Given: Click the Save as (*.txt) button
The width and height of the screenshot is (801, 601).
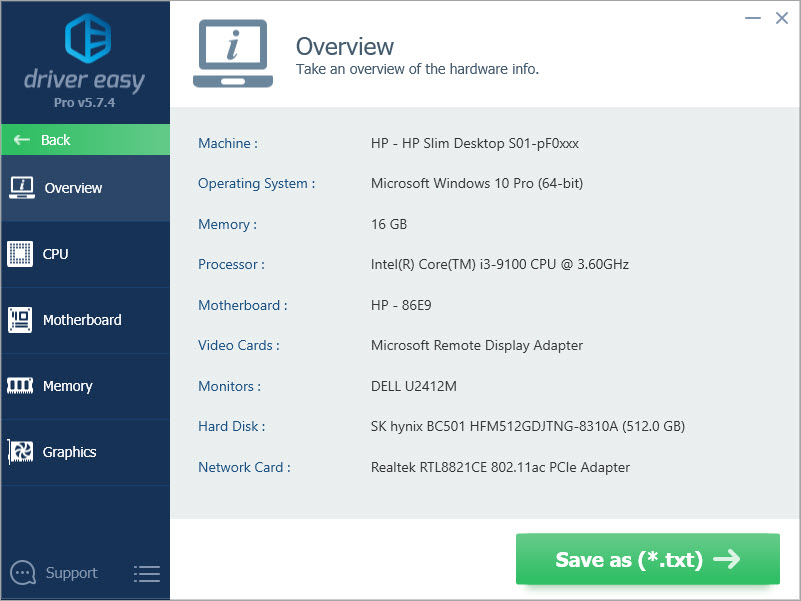Looking at the screenshot, I should (x=647, y=559).
